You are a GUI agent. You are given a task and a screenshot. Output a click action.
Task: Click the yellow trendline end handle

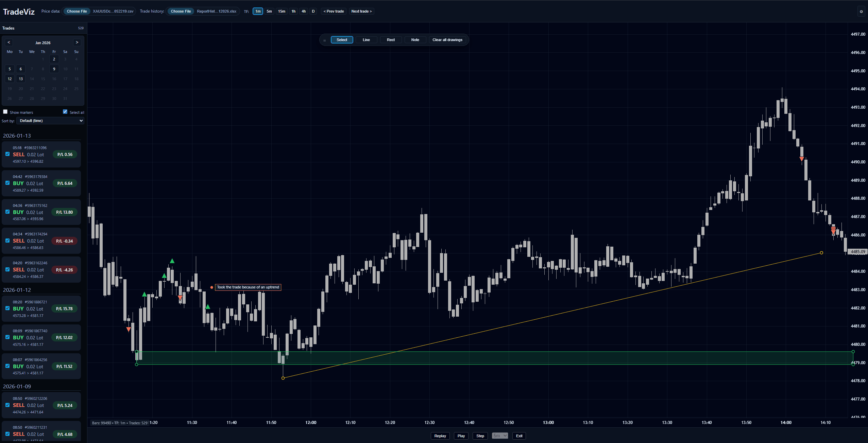click(821, 253)
